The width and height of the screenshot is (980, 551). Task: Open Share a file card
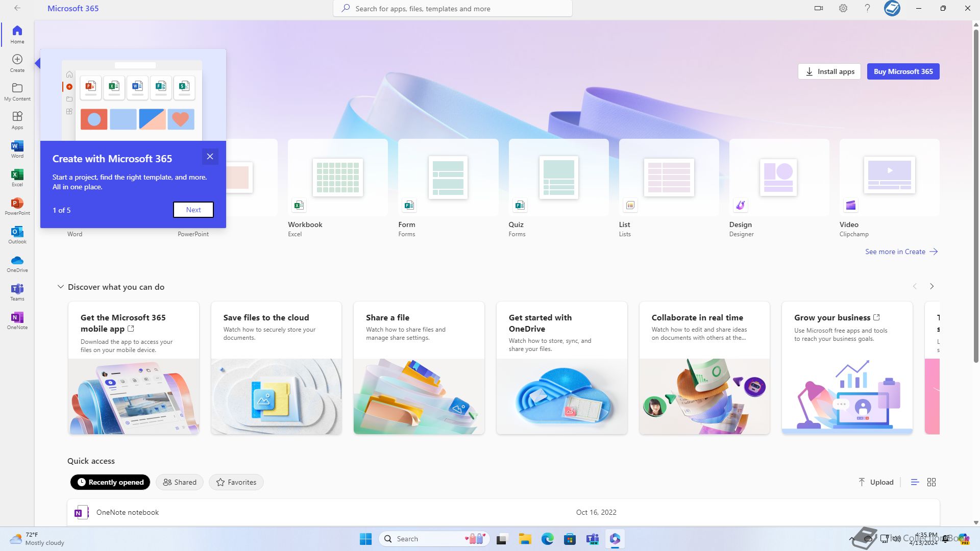(419, 368)
